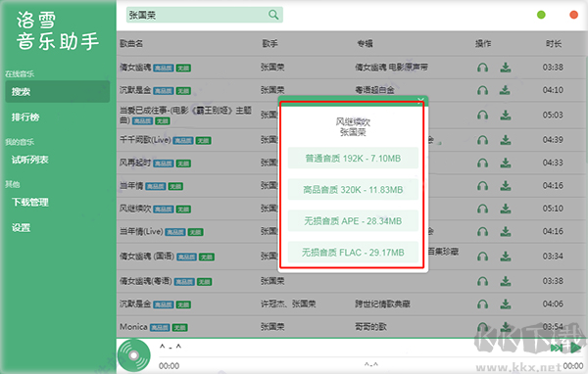Audition 风继续吹 in the song list
The image size is (588, 374).
tap(482, 209)
